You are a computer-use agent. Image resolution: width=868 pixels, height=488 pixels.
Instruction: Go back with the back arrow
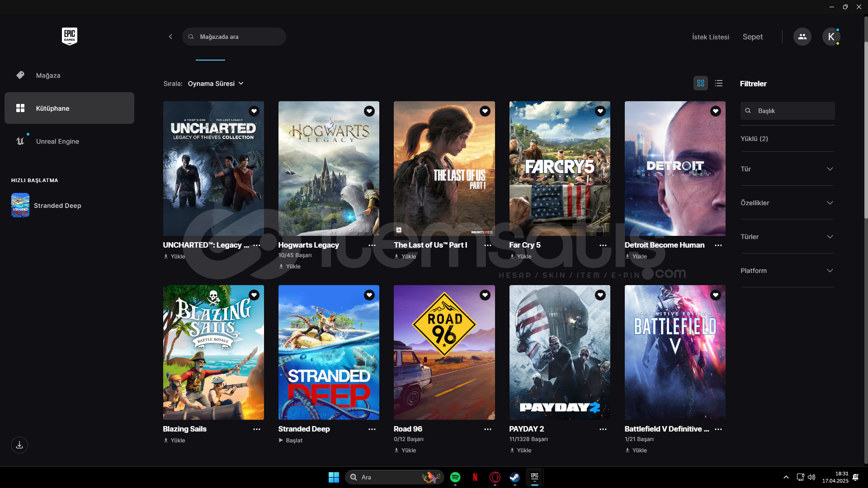pyautogui.click(x=170, y=37)
